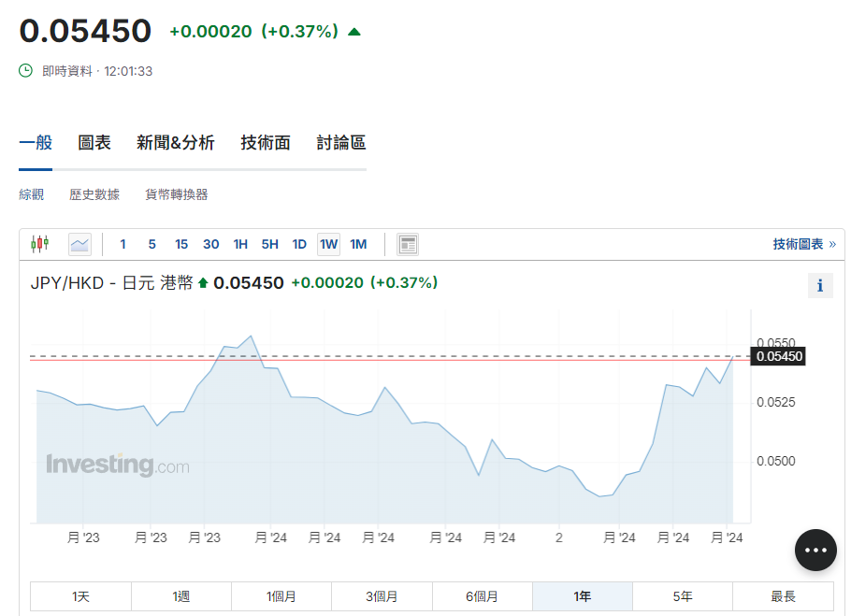Switch to the 圖表 tab

click(94, 143)
